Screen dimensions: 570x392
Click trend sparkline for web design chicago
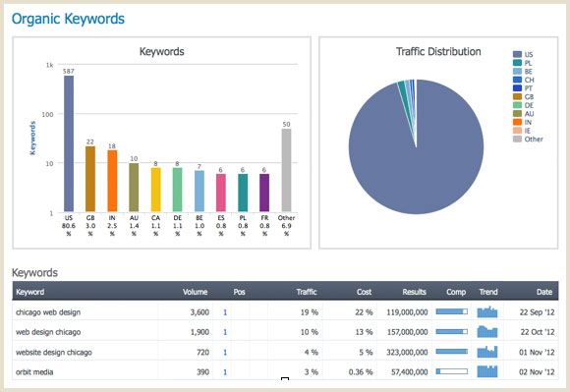[487, 332]
